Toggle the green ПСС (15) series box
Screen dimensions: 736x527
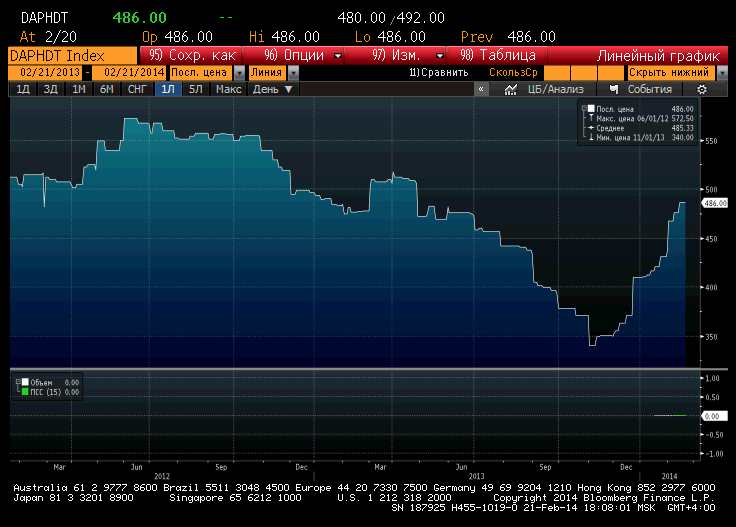[24, 392]
